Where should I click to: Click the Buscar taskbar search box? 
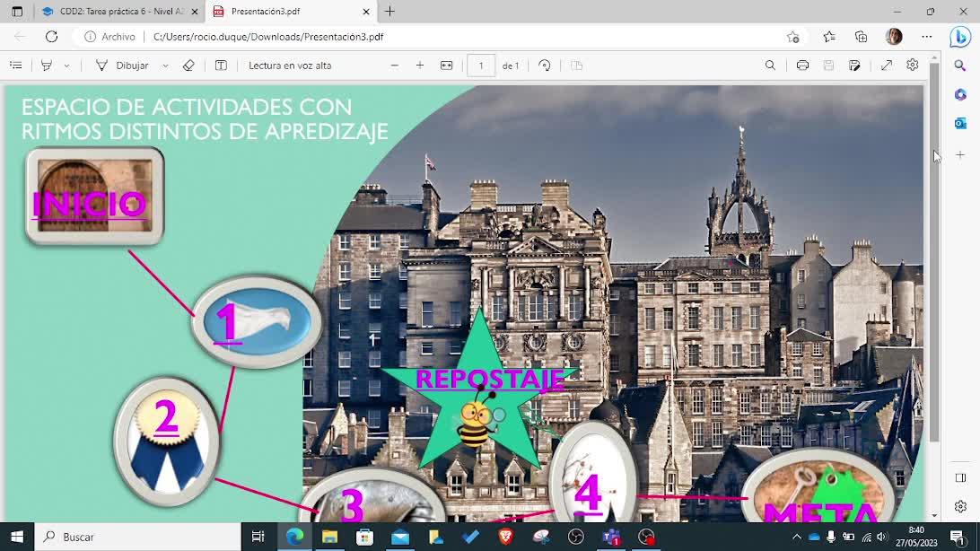(x=137, y=537)
